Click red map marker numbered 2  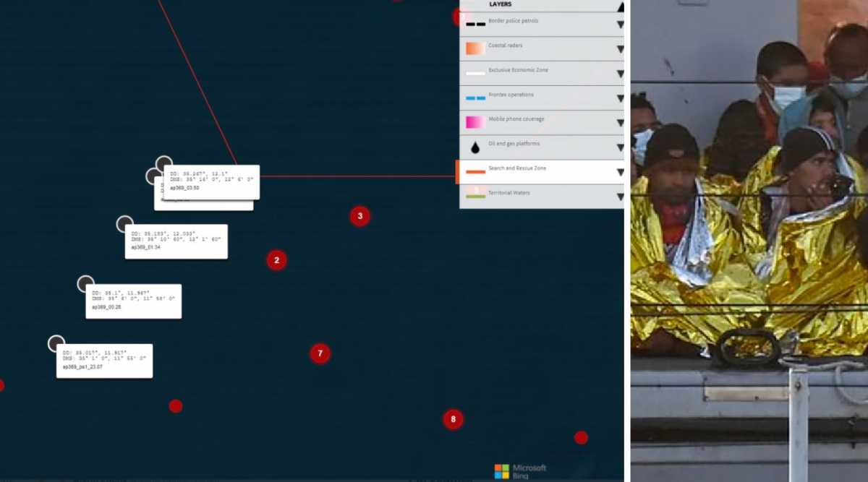[x=276, y=260]
